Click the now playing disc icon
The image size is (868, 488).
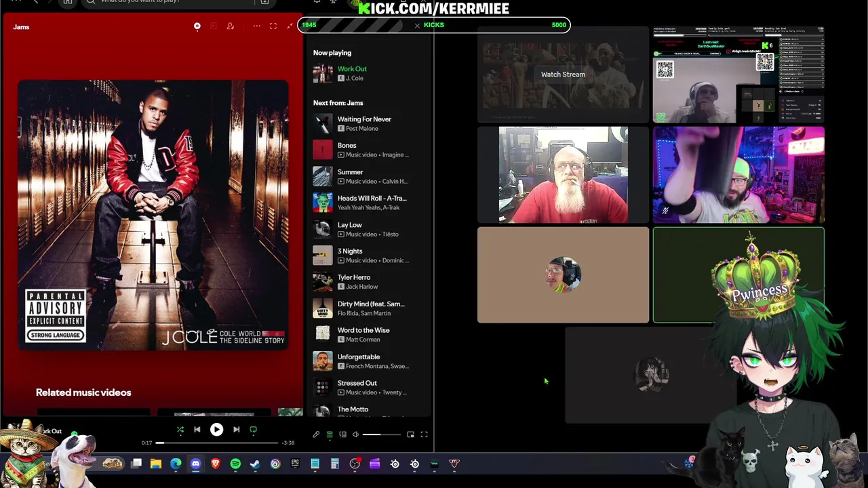click(x=197, y=26)
